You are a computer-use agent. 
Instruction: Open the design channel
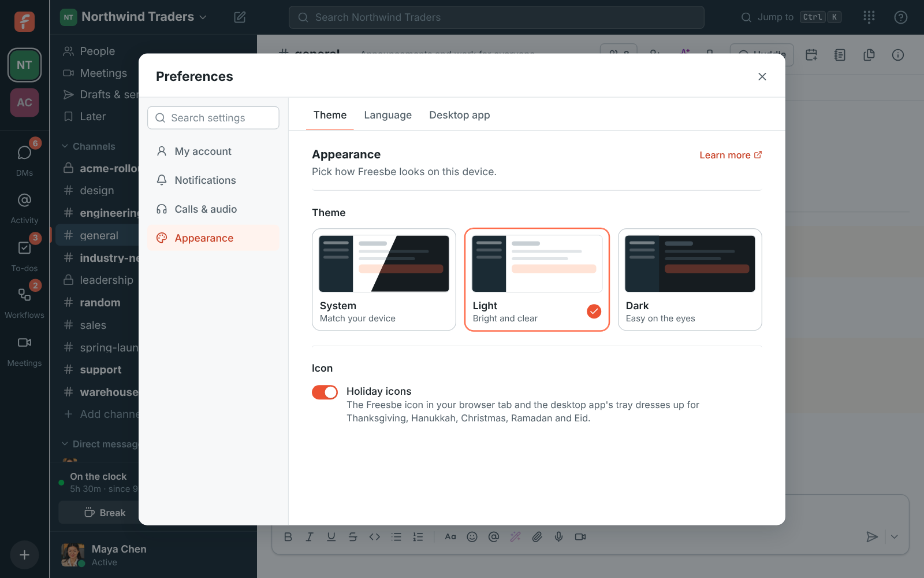tap(97, 190)
